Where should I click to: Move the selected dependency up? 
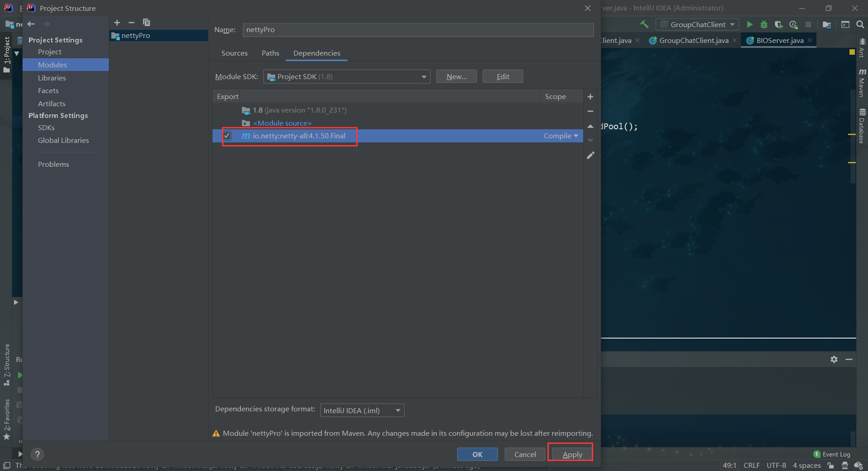pyautogui.click(x=590, y=126)
